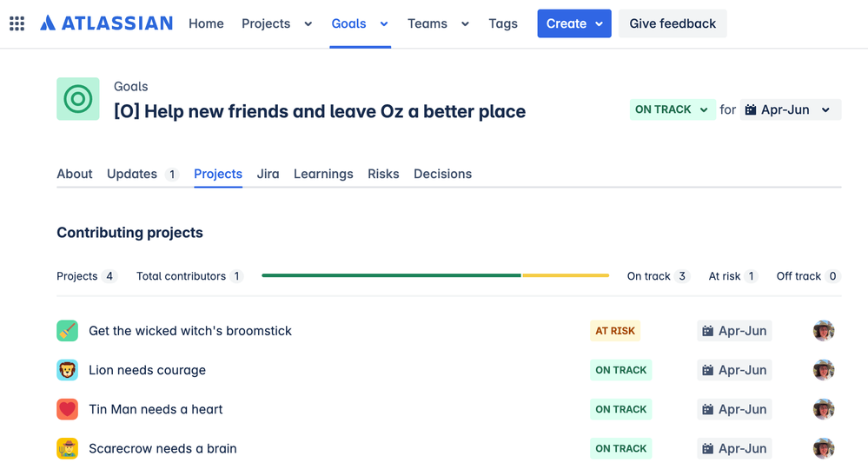Click the scarecrow project icon

[x=68, y=448]
